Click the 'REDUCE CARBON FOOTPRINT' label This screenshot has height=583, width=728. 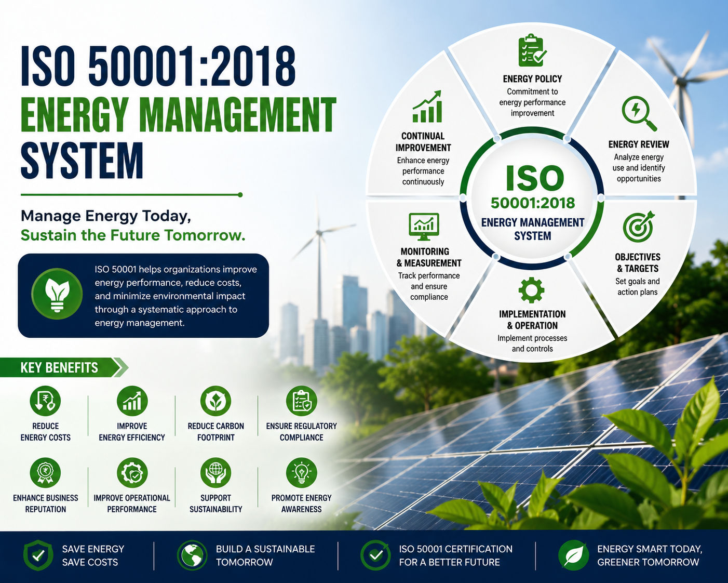click(215, 432)
